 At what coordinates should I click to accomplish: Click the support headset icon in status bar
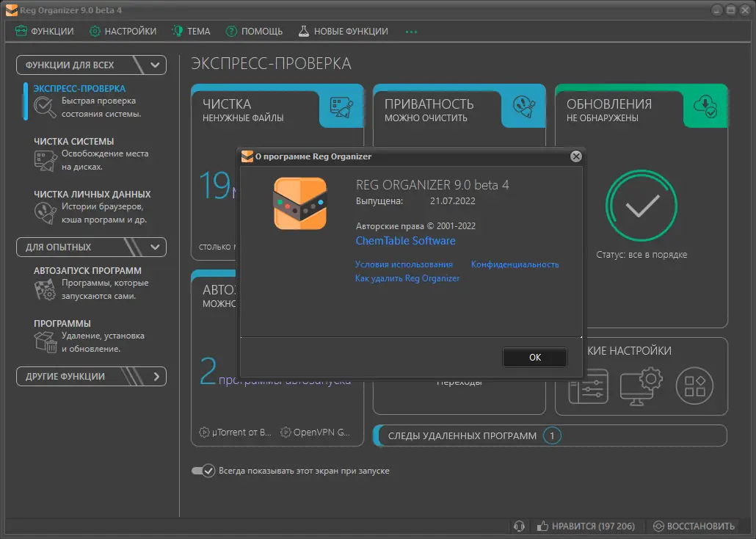coord(519,526)
